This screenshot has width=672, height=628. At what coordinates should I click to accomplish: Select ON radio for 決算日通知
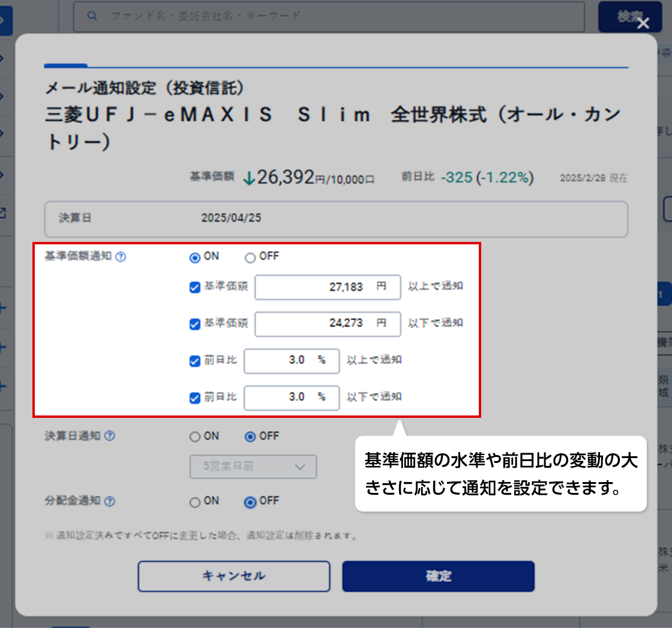tap(195, 436)
